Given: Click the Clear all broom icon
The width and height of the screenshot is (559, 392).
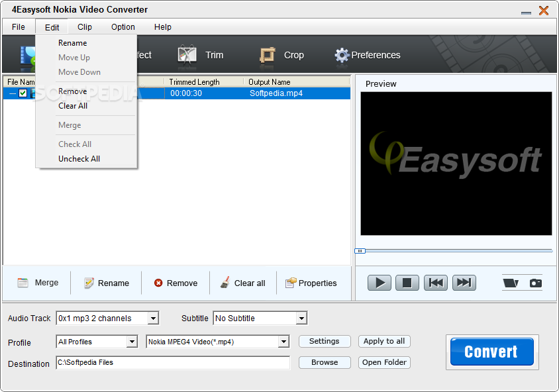Looking at the screenshot, I should point(225,283).
